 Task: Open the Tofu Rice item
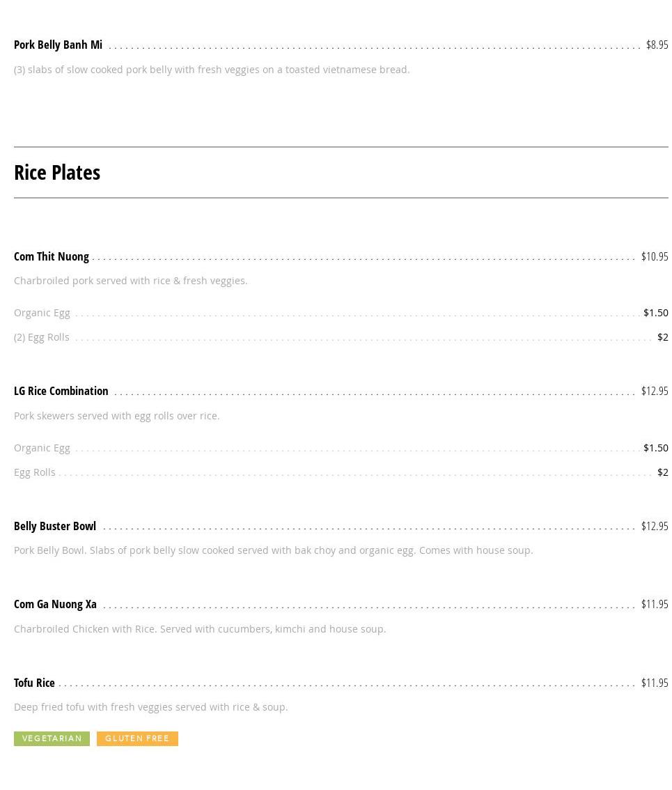coord(34,683)
